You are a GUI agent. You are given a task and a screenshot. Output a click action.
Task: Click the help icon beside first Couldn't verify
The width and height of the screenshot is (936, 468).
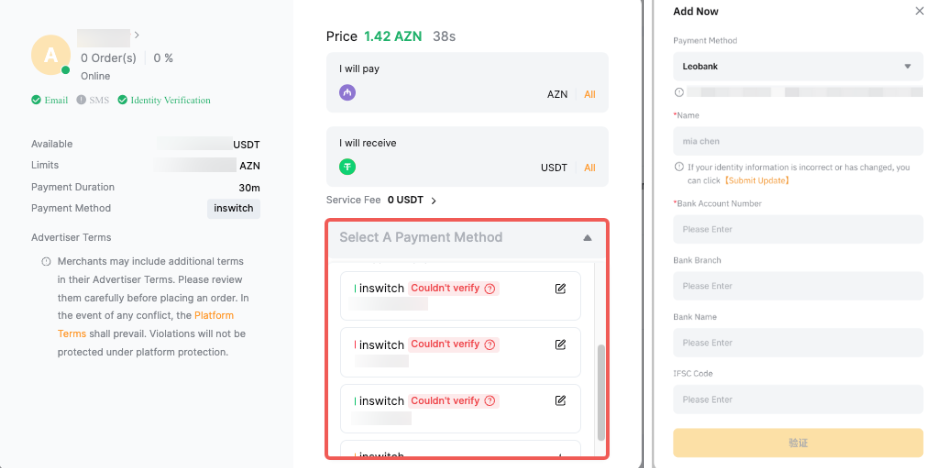click(490, 288)
